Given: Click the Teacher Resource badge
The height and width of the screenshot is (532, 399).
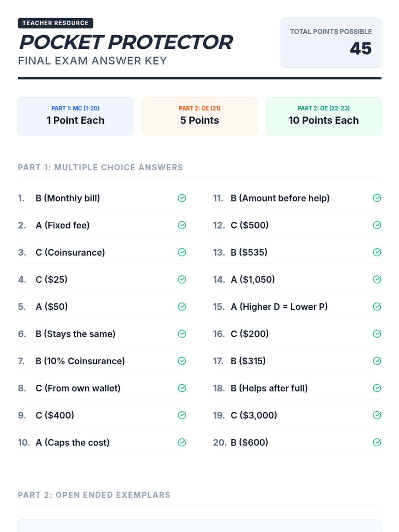Looking at the screenshot, I should [x=56, y=23].
